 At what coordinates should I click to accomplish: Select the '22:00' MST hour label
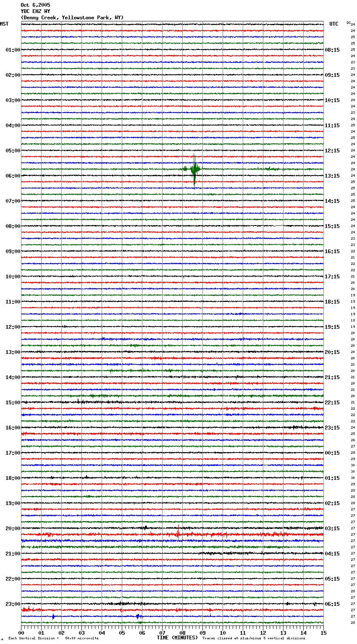[13, 579]
